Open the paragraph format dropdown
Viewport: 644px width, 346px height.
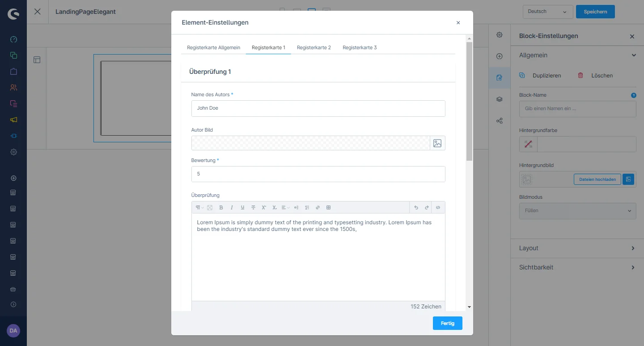tap(199, 208)
